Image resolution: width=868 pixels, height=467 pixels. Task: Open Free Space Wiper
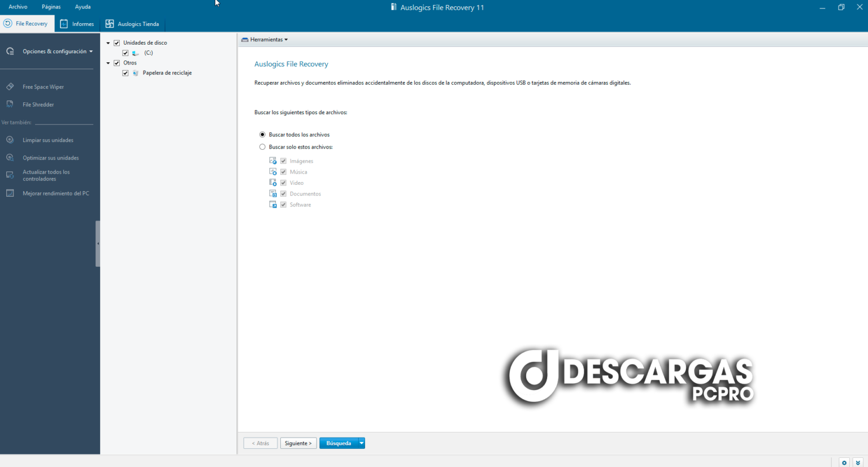tap(43, 87)
